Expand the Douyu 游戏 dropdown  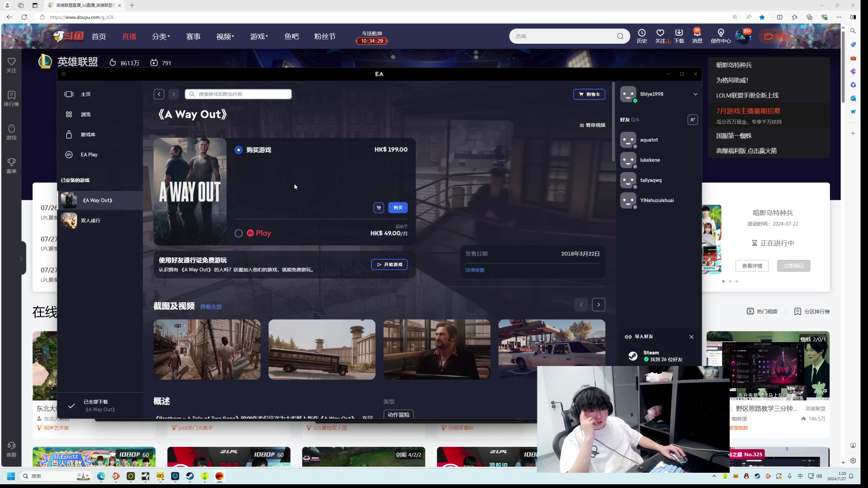point(259,36)
